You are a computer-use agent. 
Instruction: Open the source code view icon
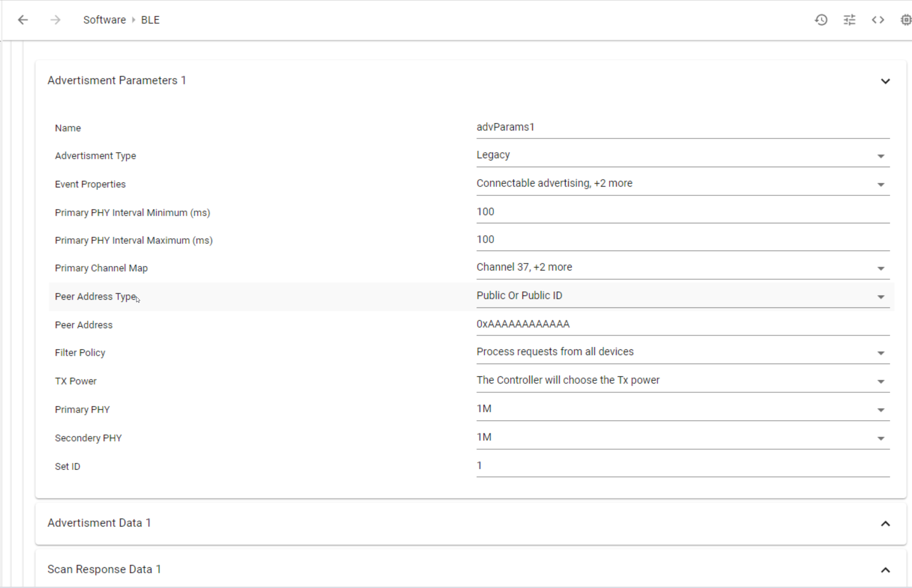tap(878, 20)
